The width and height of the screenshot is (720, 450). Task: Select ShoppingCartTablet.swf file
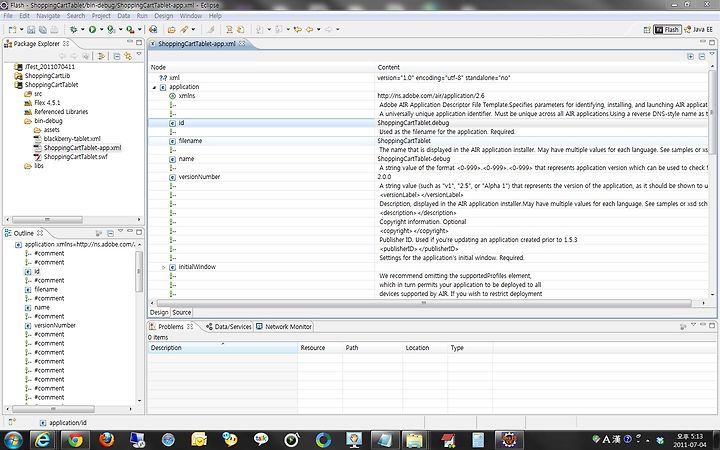[71, 157]
